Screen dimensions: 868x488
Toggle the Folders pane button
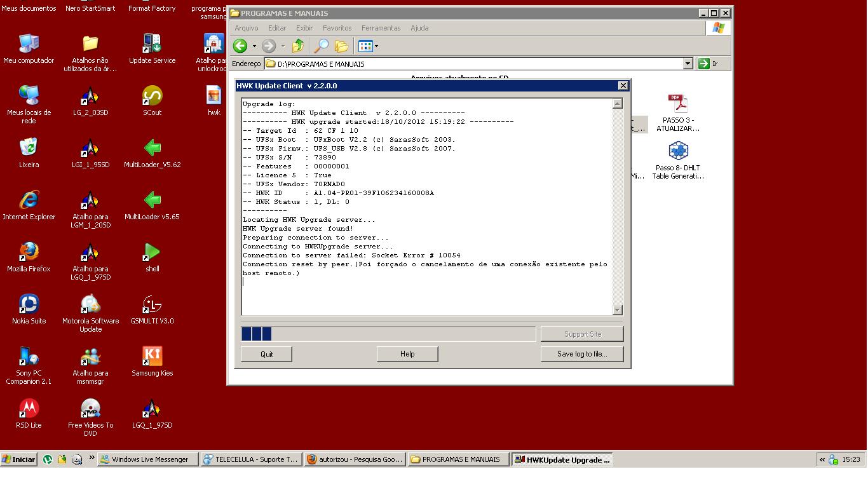coord(342,46)
